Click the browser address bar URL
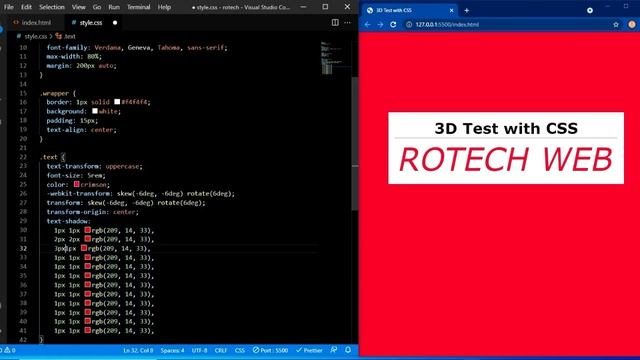The height and width of the screenshot is (360, 640). (447, 24)
